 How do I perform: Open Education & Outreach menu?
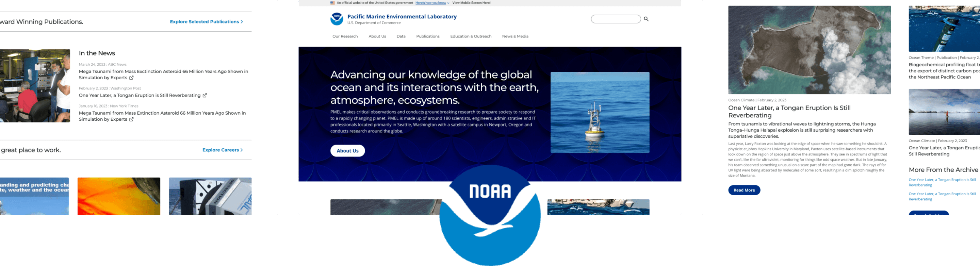point(471,36)
